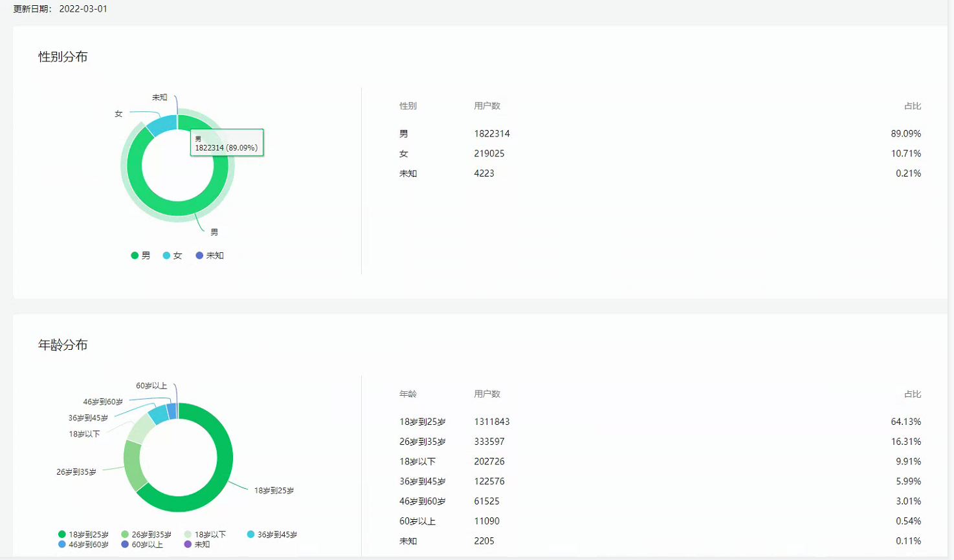Image resolution: width=954 pixels, height=560 pixels.
Task: Click the 60岁以上 callout label above age donut
Action: click(151, 386)
